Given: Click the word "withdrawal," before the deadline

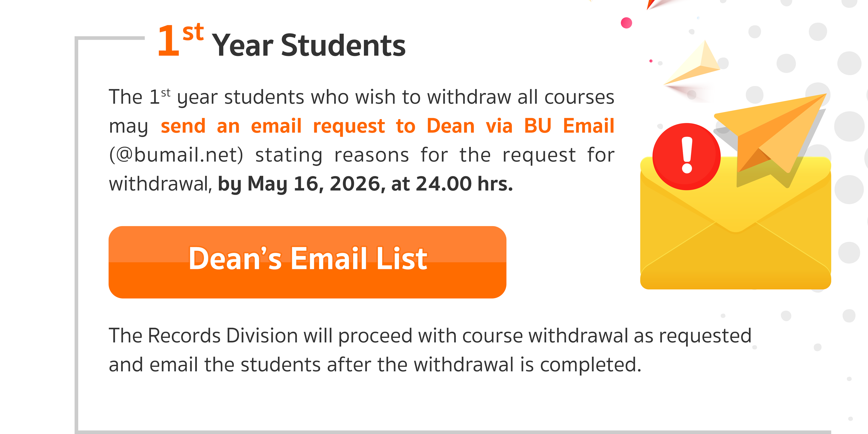Looking at the screenshot, I should point(160,184).
